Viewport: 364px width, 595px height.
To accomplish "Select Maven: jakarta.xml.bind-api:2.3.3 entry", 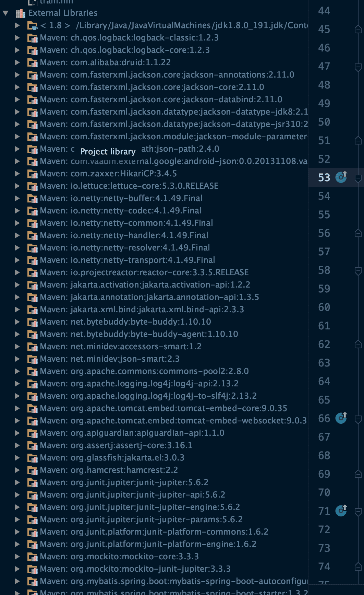I will coord(142,310).
